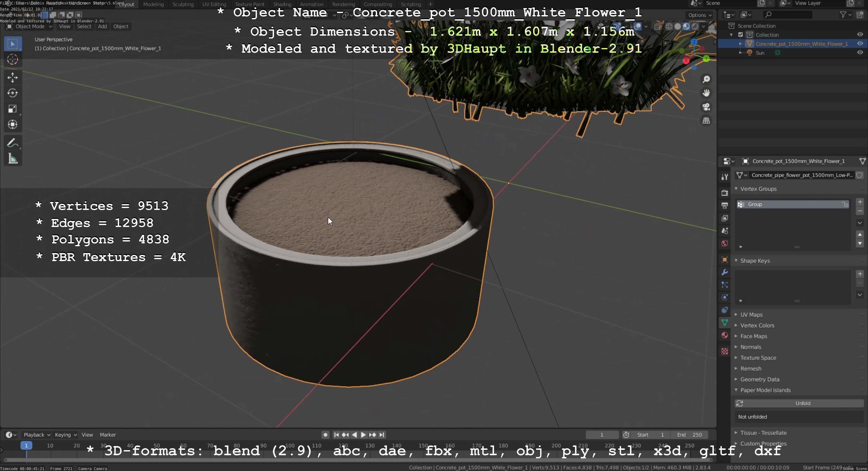
Task: Open Output properties printer tab
Action: [x=725, y=206]
